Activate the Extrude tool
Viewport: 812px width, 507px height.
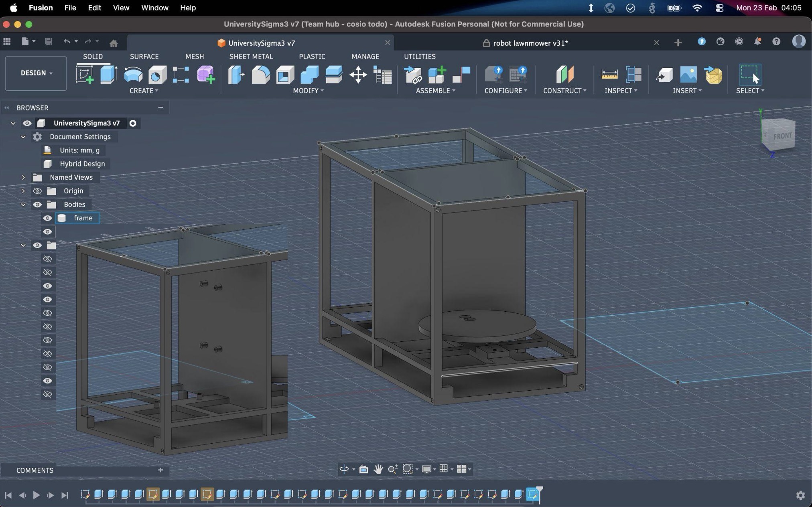coord(108,75)
